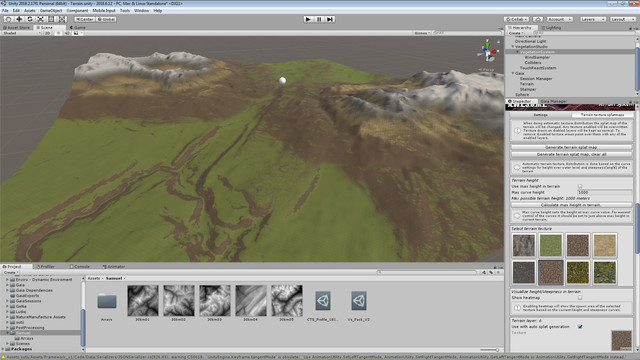Open Terrain texture splatmaps section
The height and width of the screenshot is (360, 640).
click(602, 115)
